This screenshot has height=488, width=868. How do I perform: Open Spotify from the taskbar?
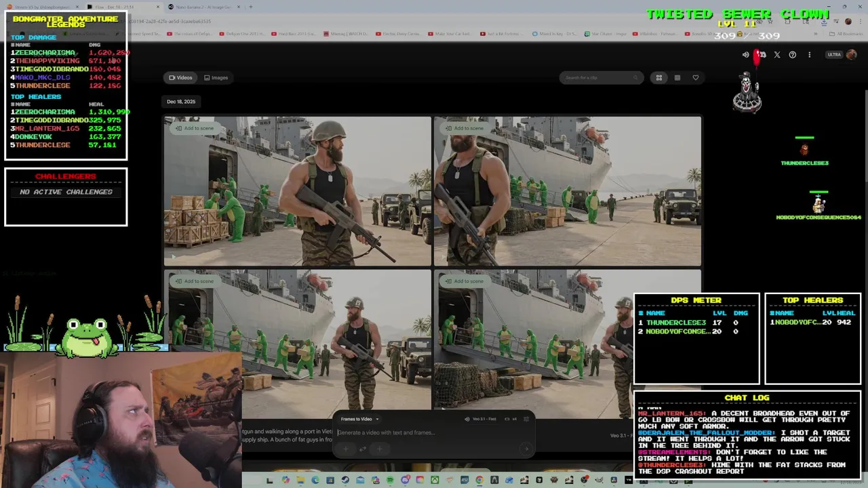[390, 480]
